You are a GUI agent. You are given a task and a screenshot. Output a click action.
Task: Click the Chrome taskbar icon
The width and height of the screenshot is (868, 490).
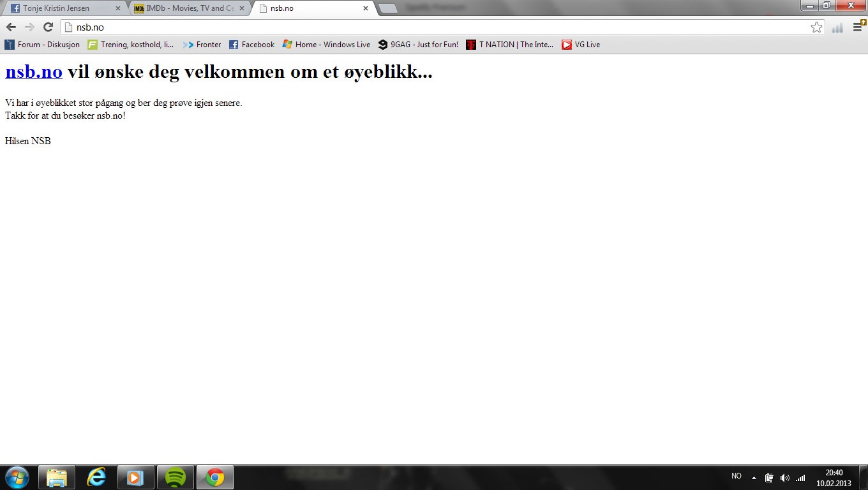215,477
